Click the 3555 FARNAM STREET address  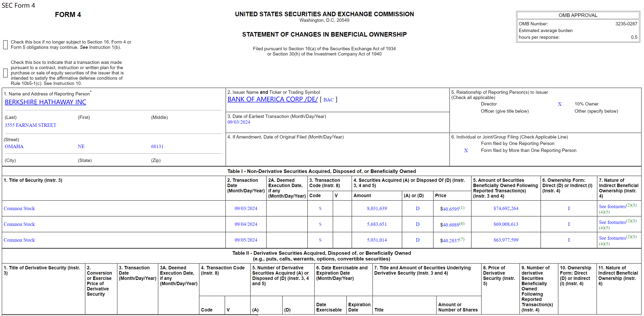(30, 125)
